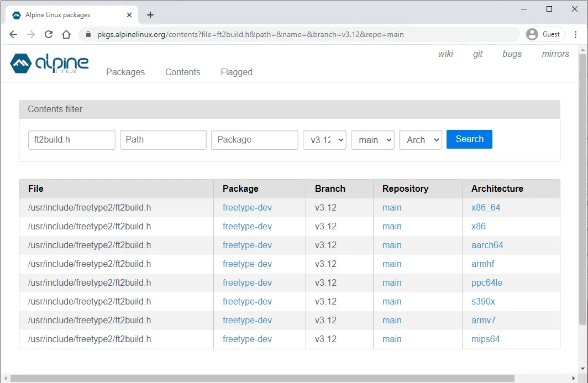Expand the v3.12 branch dropdown

[324, 140]
